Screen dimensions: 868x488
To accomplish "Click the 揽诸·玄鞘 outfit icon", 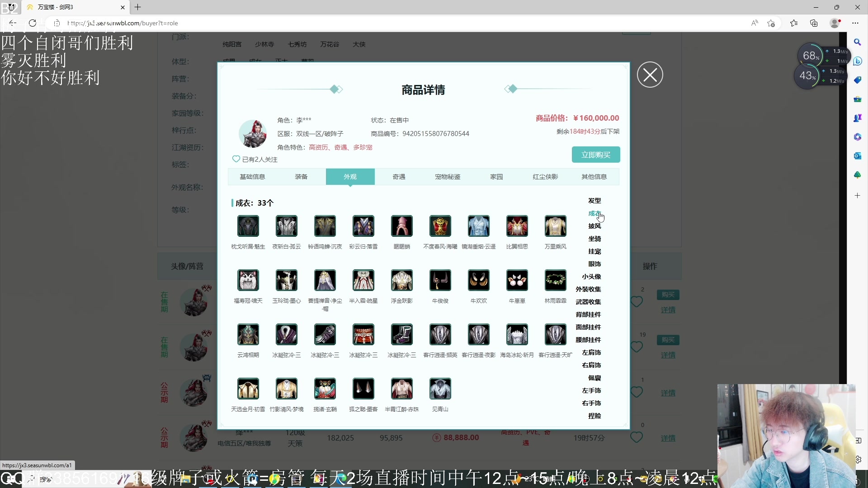I will pos(325,389).
